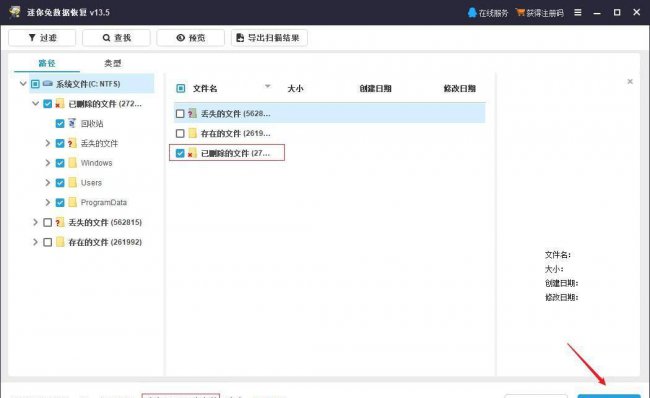This screenshot has height=398, width=650.
Task: Click the 存在的文件 (2619... list folder icon
Action: click(192, 133)
